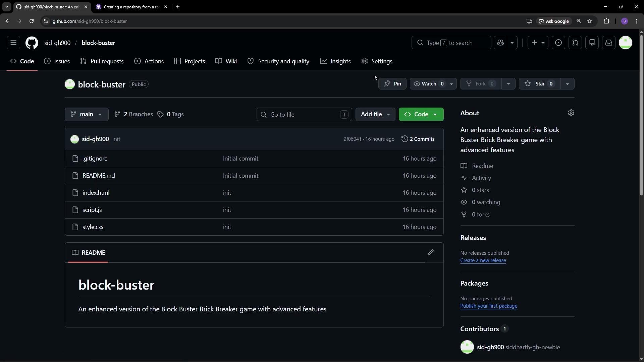Open the green Code clone dropdown
The width and height of the screenshot is (644, 362).
[421, 114]
